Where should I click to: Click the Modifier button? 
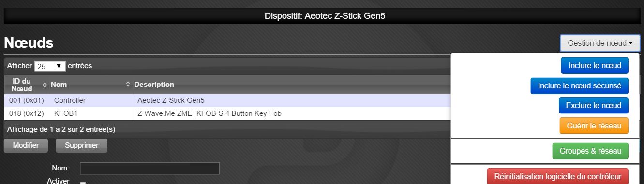click(26, 145)
